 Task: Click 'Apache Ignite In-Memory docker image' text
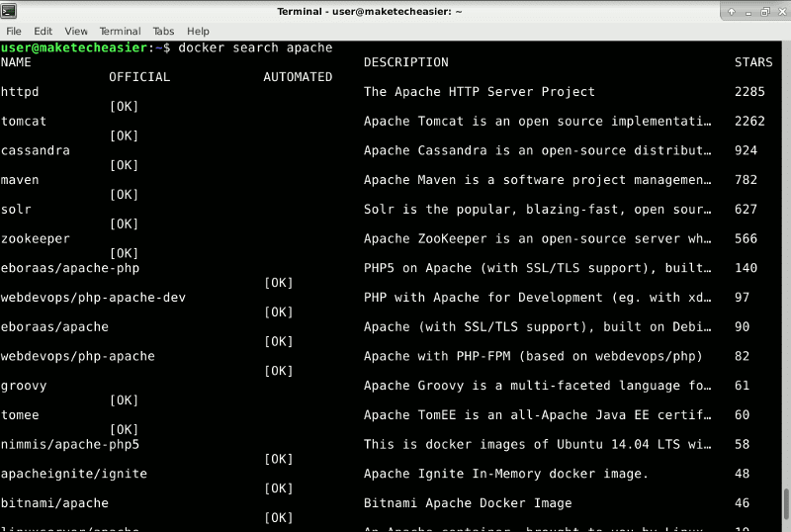(506, 474)
